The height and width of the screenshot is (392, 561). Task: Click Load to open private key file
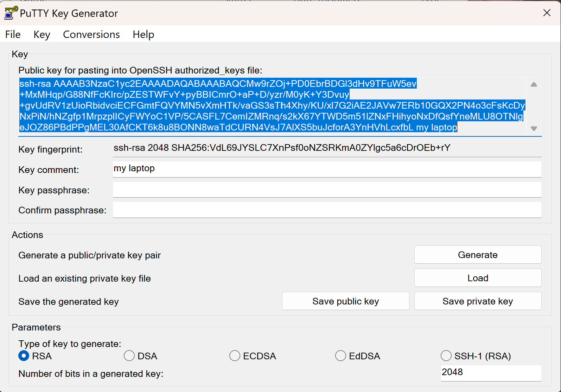coord(478,278)
